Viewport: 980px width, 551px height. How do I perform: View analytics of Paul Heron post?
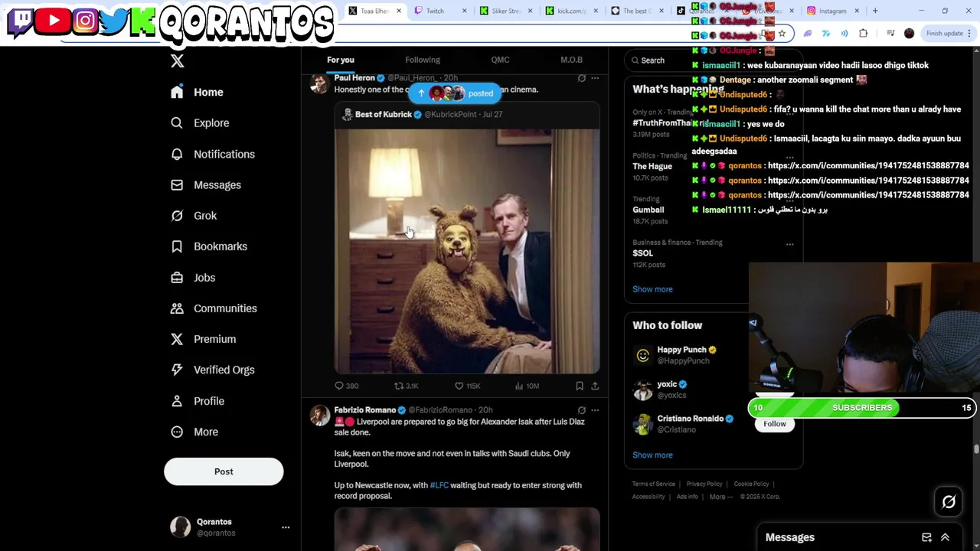528,386
